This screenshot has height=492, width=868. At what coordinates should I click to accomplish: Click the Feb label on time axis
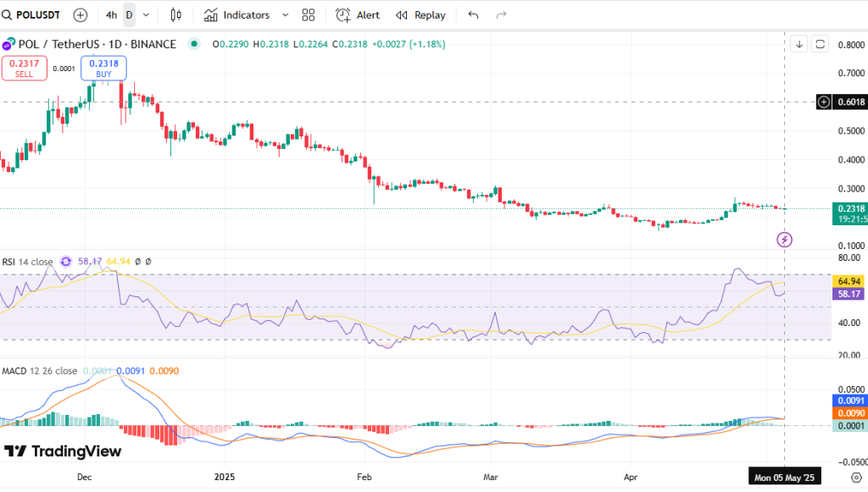click(x=364, y=477)
